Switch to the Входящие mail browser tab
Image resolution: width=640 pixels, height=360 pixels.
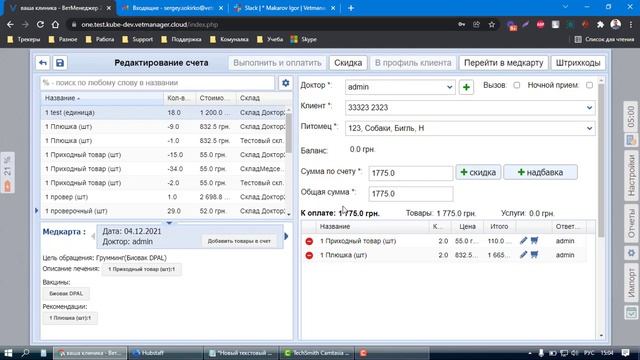[172, 8]
